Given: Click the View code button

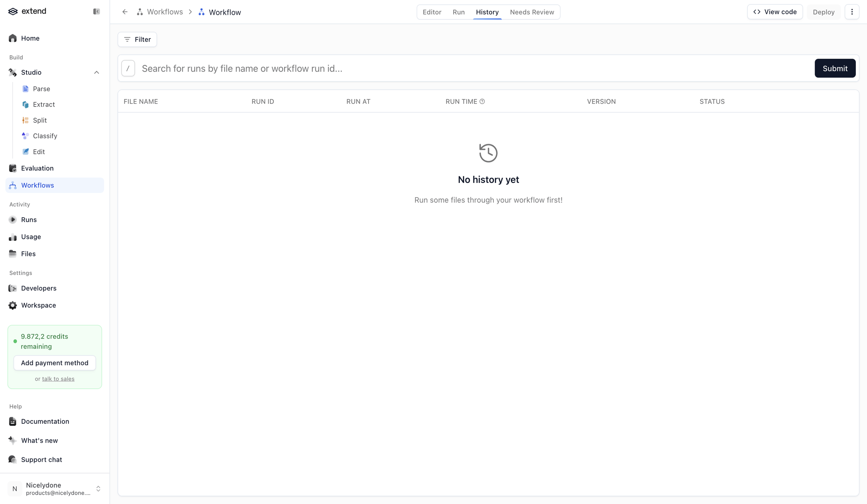Looking at the screenshot, I should [x=775, y=12].
